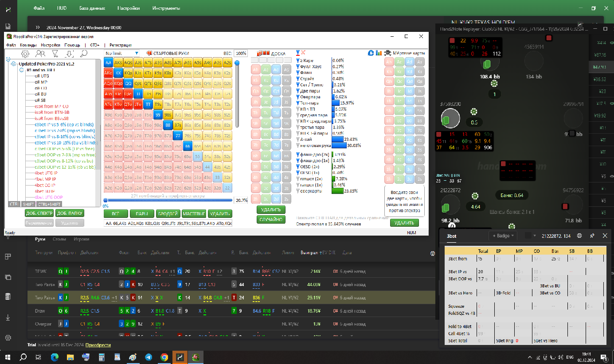This screenshot has height=364, width=614.
Task: Toggle the Оверпара filter funnel
Action: tap(298, 97)
